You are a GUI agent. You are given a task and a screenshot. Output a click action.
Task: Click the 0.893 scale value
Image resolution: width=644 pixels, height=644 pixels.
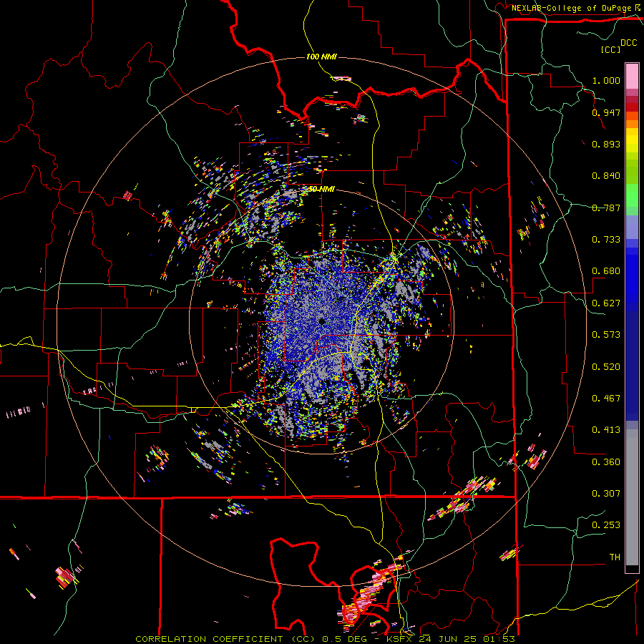[x=606, y=144]
